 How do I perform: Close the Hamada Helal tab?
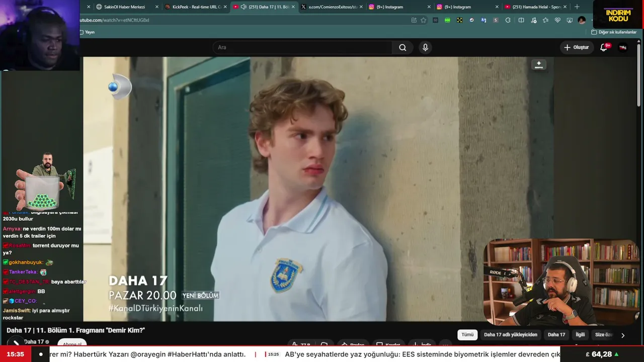(566, 7)
